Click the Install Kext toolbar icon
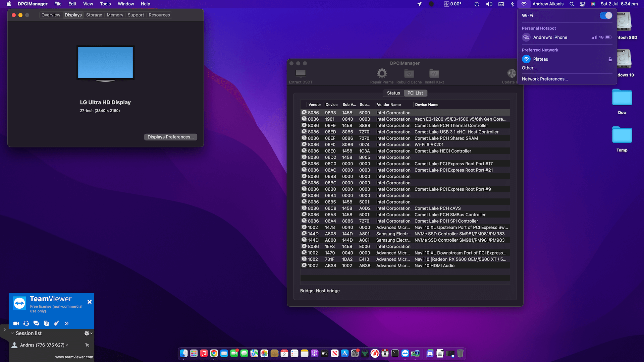The width and height of the screenshot is (644, 362). [434, 73]
